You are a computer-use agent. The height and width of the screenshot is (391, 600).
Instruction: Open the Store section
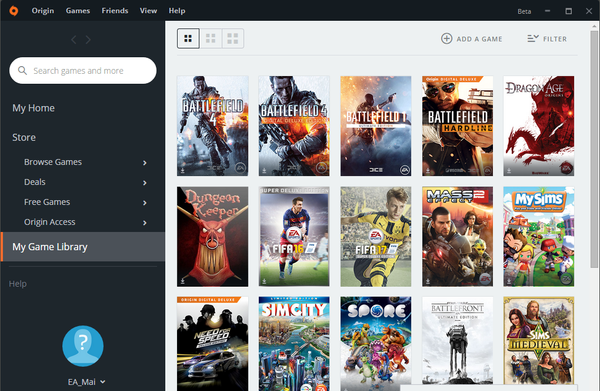pyautogui.click(x=24, y=137)
